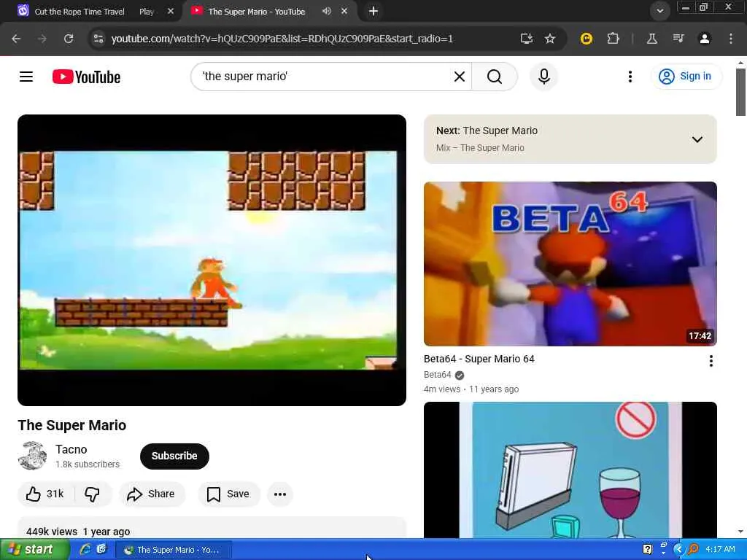Install app icon in address bar
This screenshot has height=560, width=747.
(526, 39)
